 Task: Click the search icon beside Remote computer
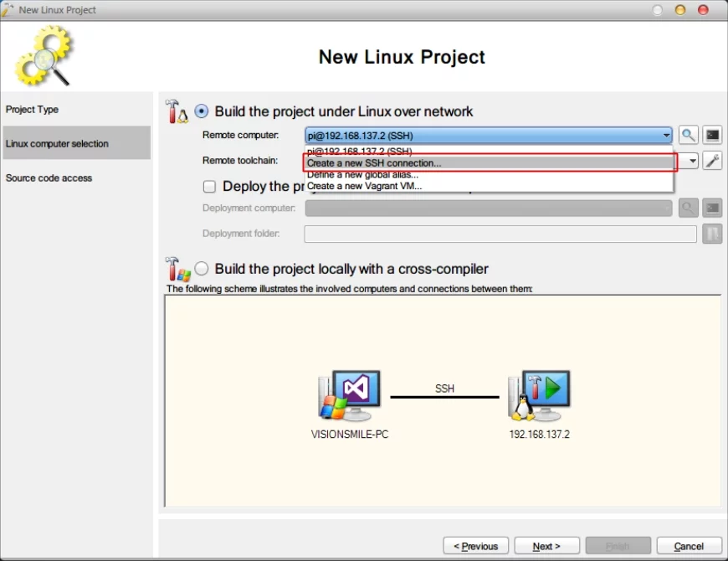click(688, 136)
